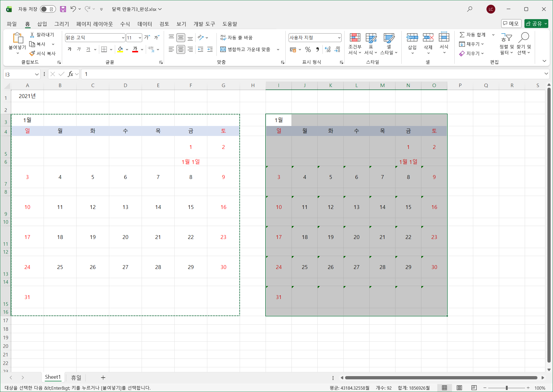The width and height of the screenshot is (553, 392).
Task: Switch to Page Break Preview in status bar
Action: [474, 388]
